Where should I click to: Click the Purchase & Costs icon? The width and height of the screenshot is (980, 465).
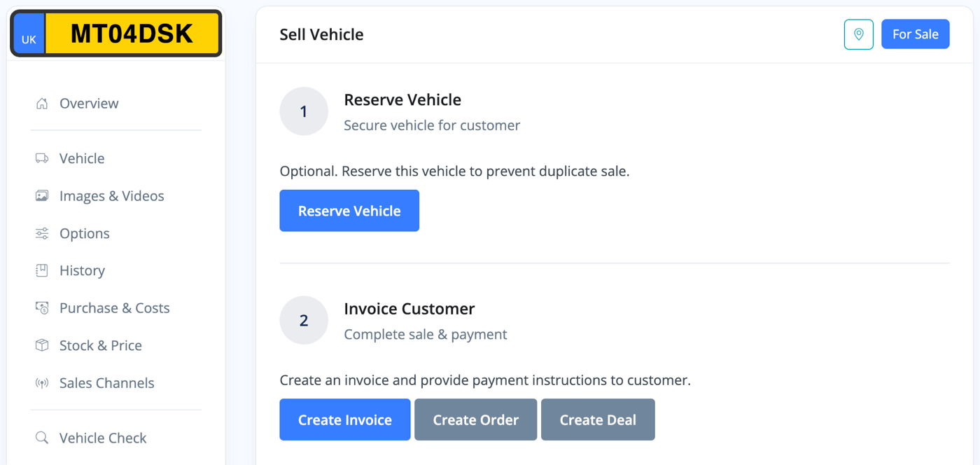pos(42,308)
